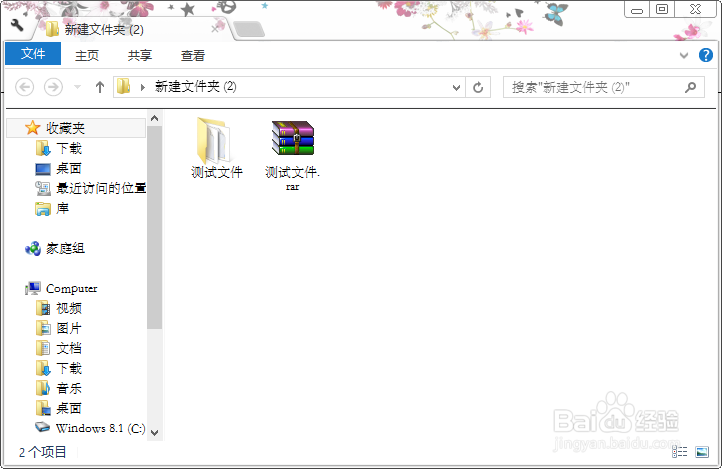Switch to the 共享 ribbon tab
The width and height of the screenshot is (722, 469).
tap(140, 56)
